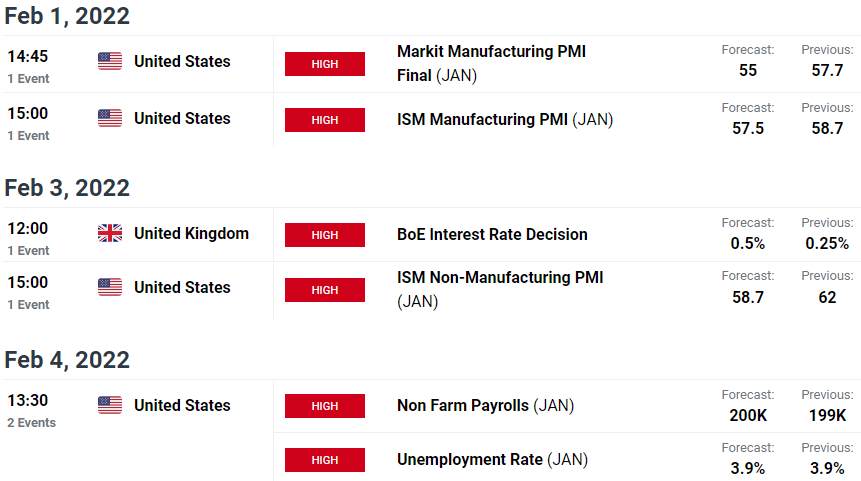Click the United Kingdom flag icon
Screen dimensions: 861x481
click(x=110, y=233)
